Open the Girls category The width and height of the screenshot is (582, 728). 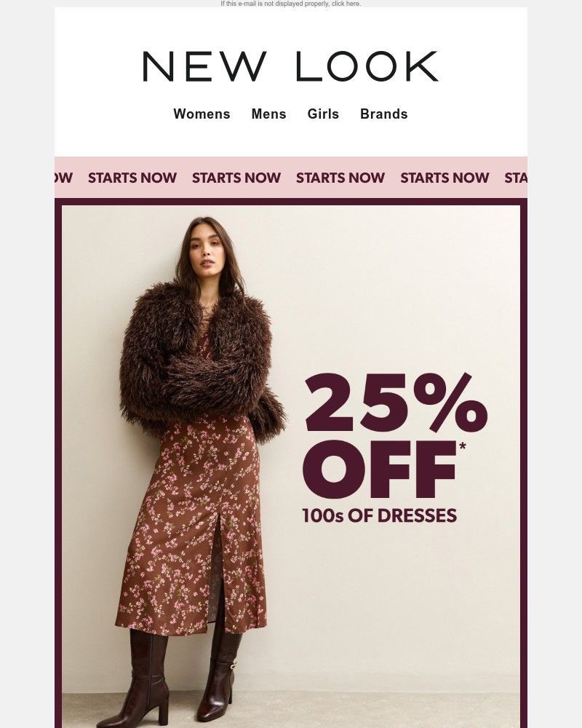point(323,114)
